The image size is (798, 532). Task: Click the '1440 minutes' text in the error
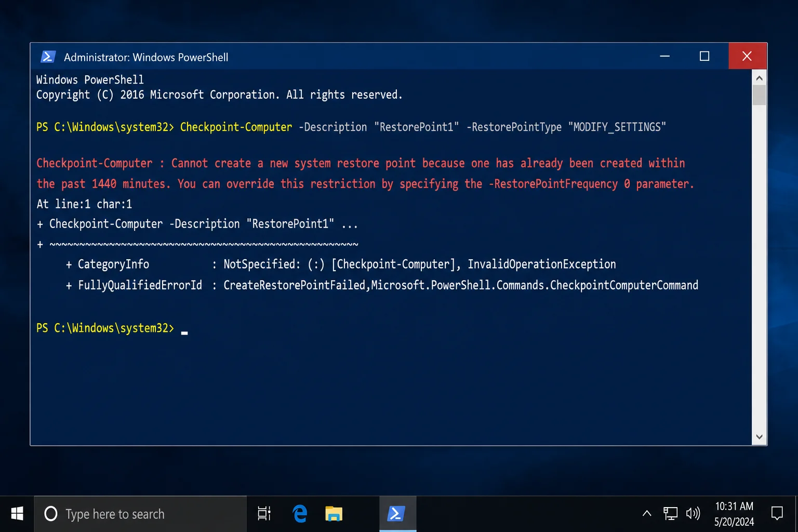130,184
